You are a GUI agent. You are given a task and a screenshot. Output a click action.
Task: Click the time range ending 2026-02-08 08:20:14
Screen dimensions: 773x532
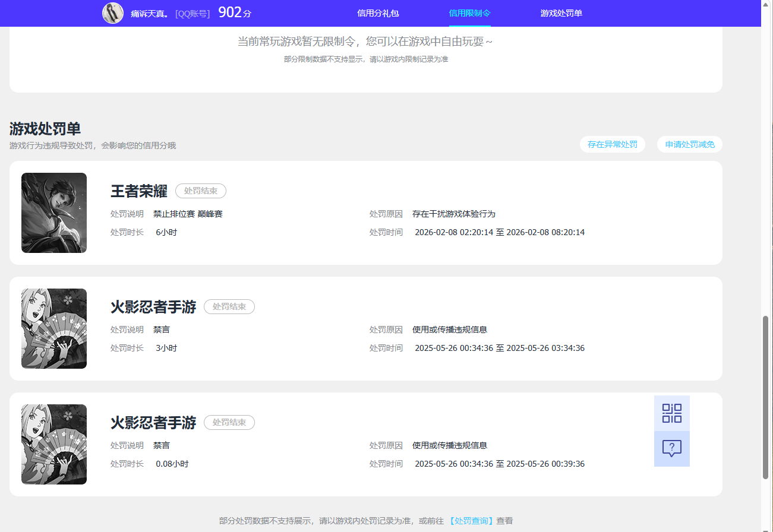(500, 232)
